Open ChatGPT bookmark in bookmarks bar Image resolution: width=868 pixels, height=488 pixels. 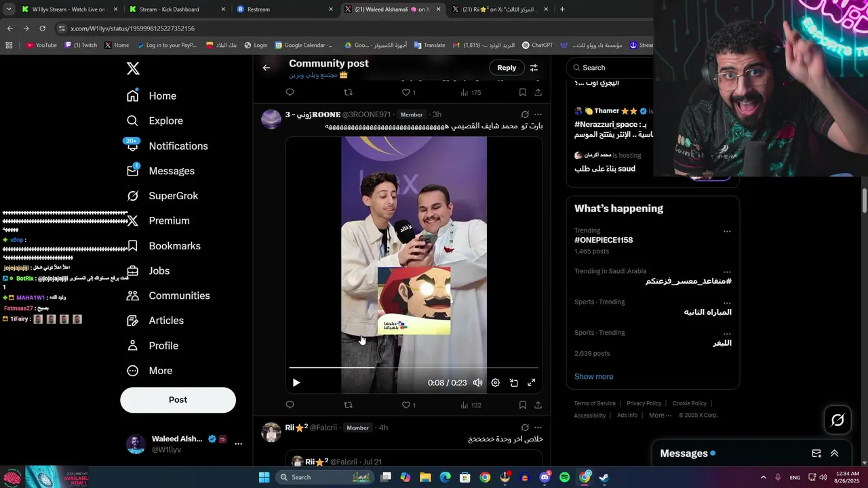pyautogui.click(x=537, y=45)
